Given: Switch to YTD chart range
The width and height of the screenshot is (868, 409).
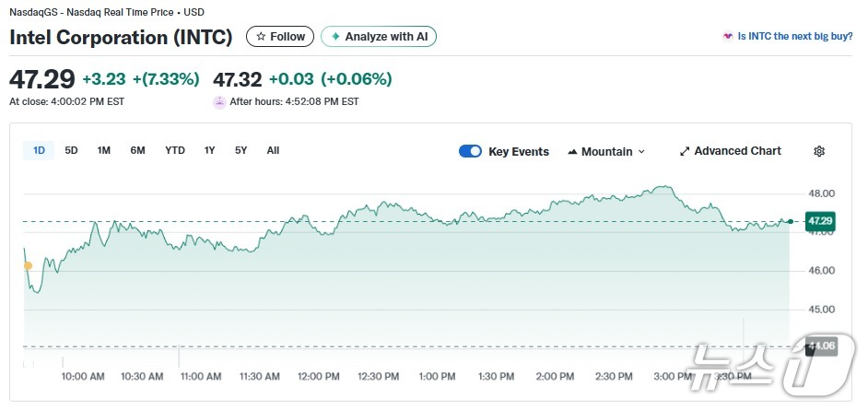Looking at the screenshot, I should (x=175, y=150).
